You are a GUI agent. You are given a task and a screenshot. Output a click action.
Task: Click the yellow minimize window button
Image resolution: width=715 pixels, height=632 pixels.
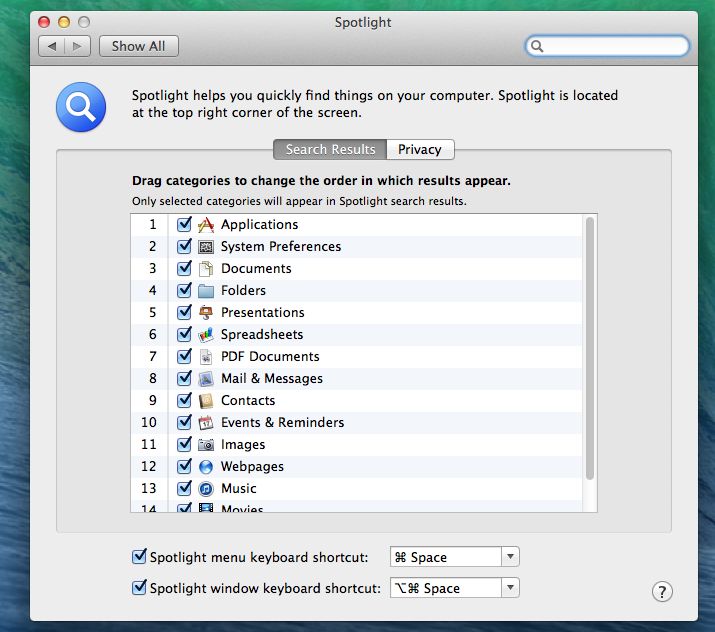[64, 22]
